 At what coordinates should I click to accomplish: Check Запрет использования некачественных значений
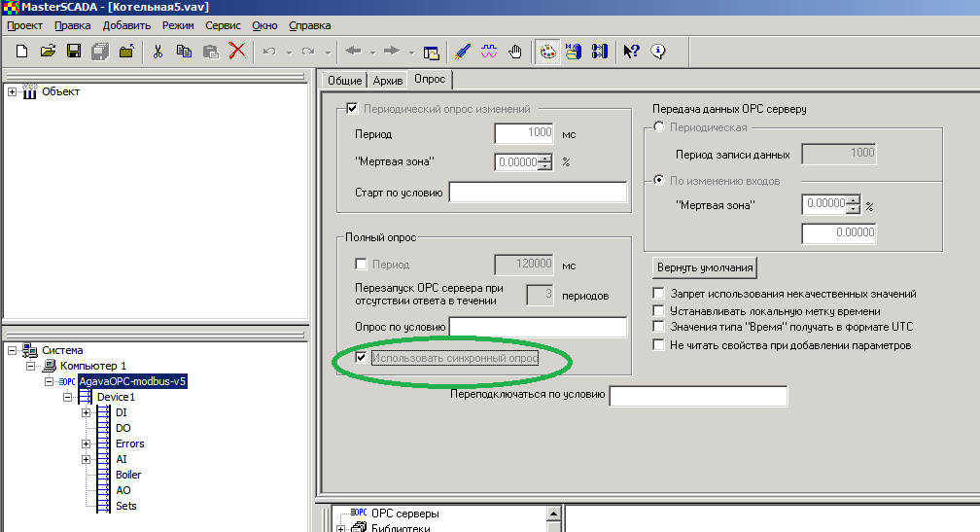point(658,293)
